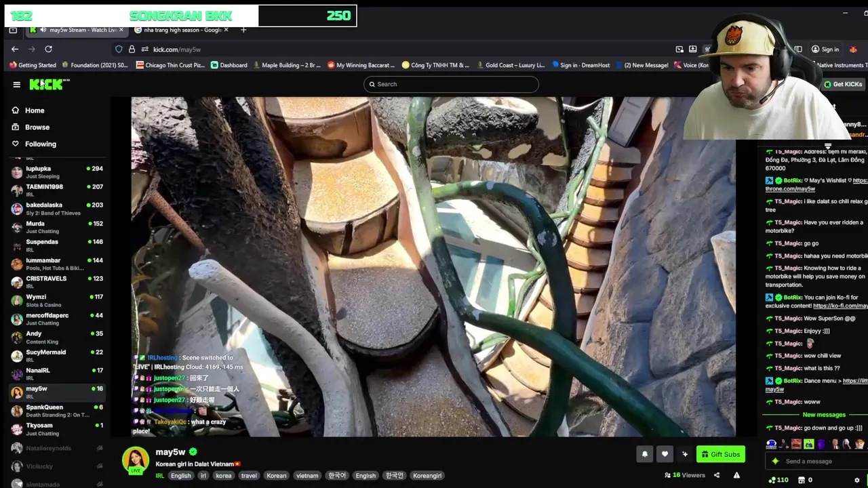Click the picture-in-picture screenshot icon in toolbar

coord(679,49)
